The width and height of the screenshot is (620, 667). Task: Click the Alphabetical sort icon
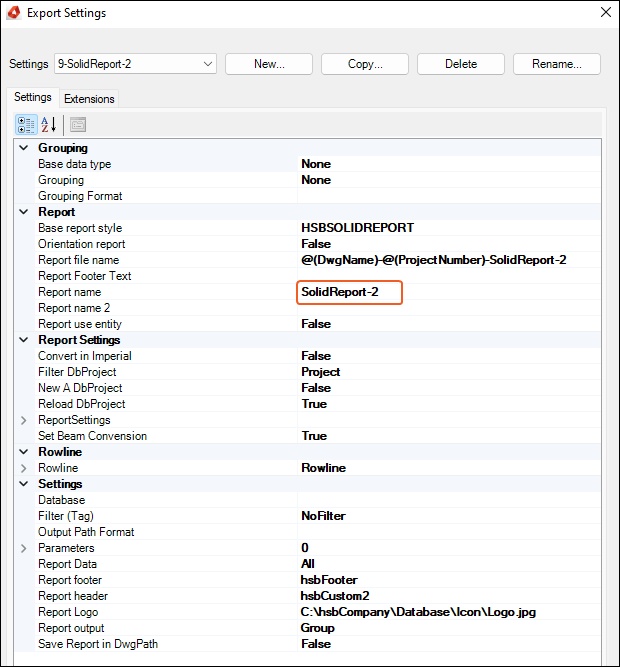(48, 125)
